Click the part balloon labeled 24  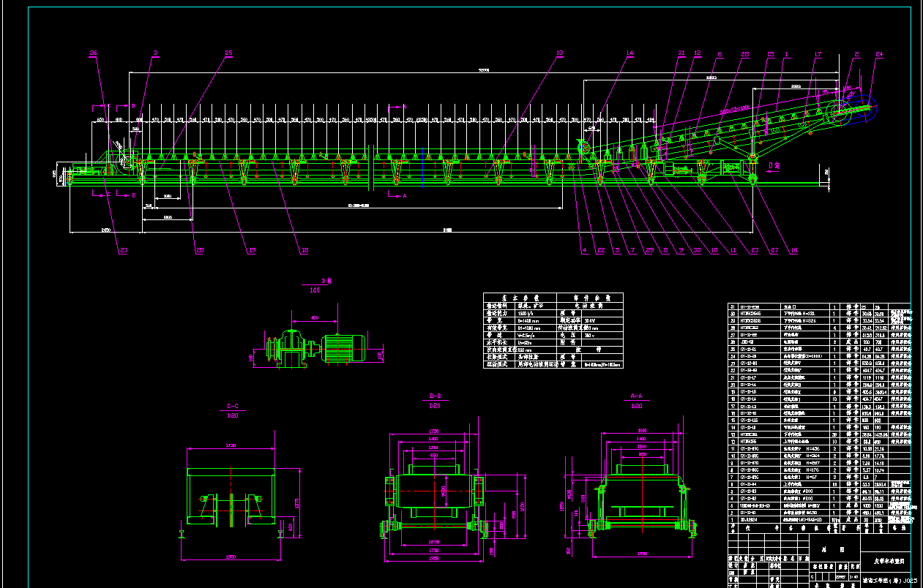coord(879,54)
